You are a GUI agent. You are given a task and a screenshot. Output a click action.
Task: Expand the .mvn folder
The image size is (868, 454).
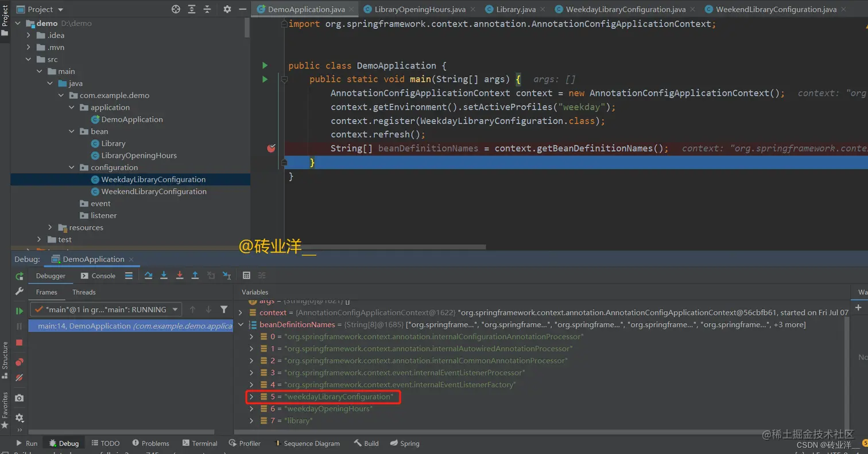click(x=28, y=47)
